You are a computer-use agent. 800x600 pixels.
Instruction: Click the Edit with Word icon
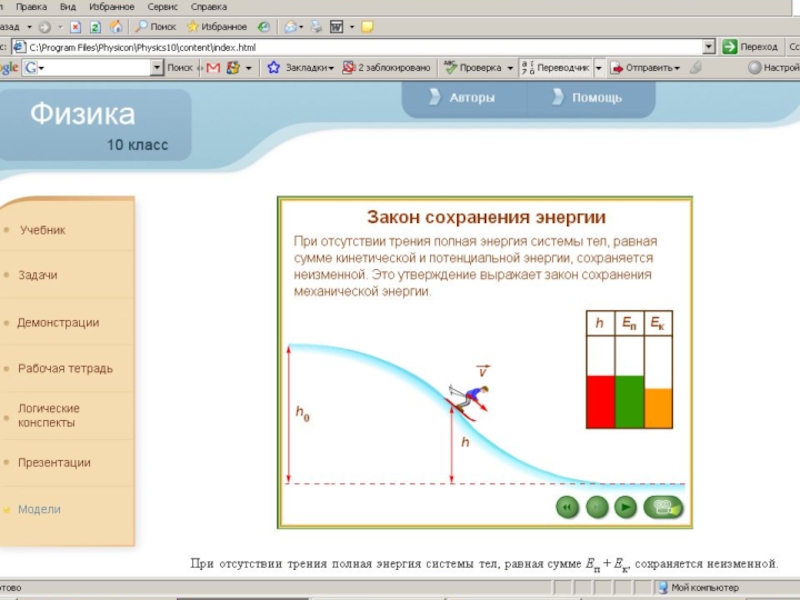tap(337, 27)
